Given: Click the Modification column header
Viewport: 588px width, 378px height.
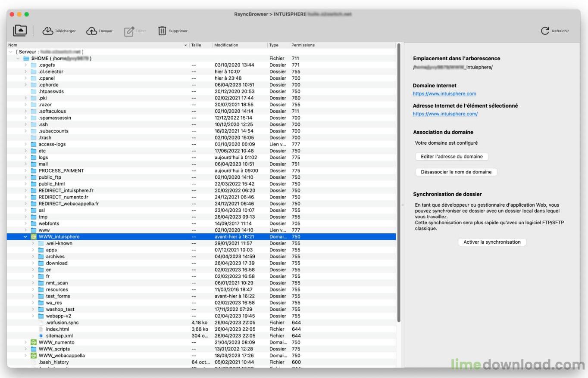Looking at the screenshot, I should [x=225, y=45].
